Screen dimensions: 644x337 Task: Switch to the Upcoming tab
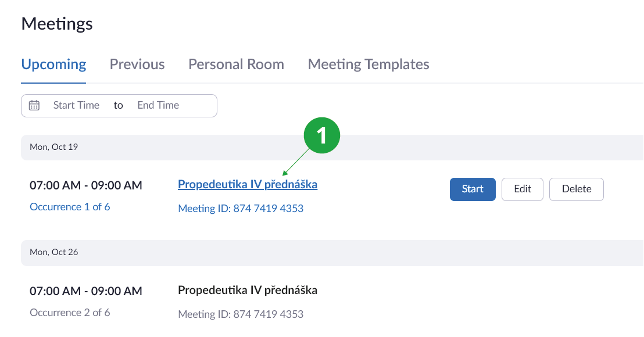click(53, 64)
